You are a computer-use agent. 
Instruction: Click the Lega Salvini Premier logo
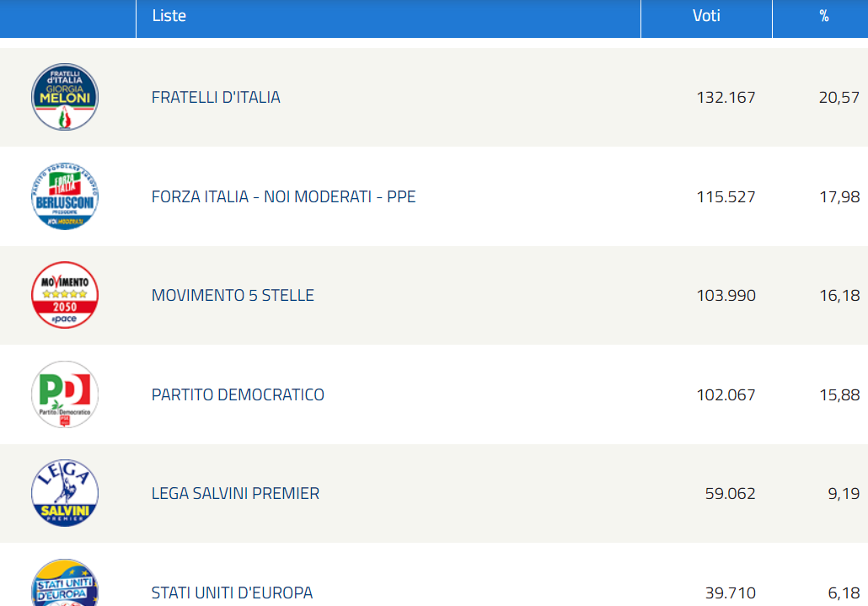65,492
